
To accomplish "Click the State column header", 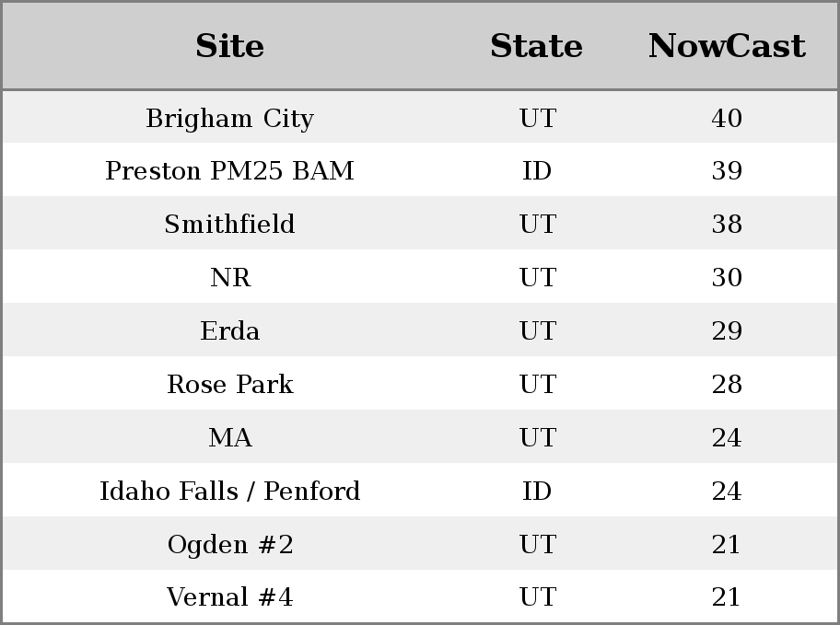I will click(x=536, y=46).
